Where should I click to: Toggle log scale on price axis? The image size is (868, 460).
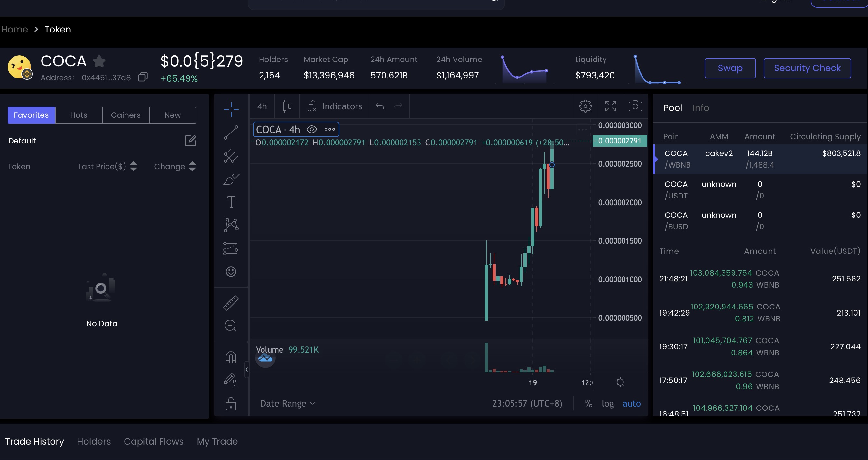(607, 403)
